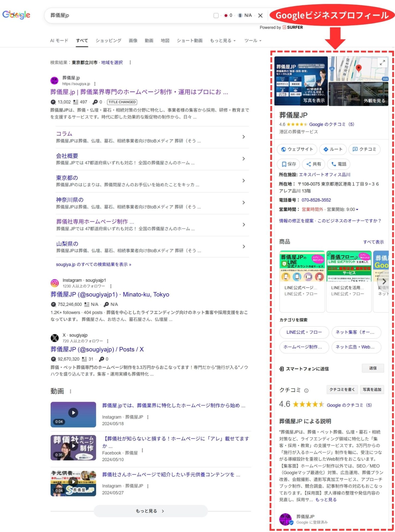The height and width of the screenshot is (532, 395).
Task: Open the 外観を見る street view thumbnail
Action: coord(358,94)
